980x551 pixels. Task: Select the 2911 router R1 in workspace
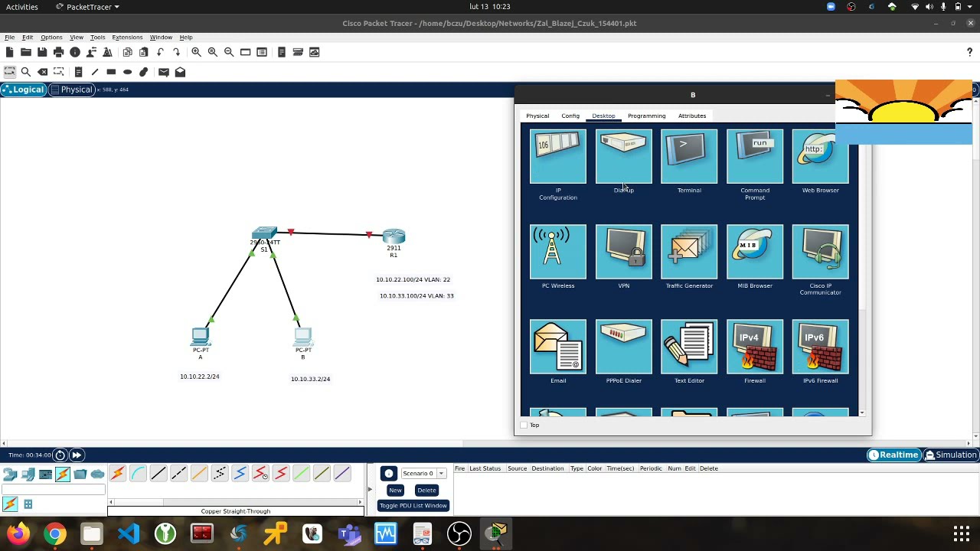pyautogui.click(x=394, y=236)
